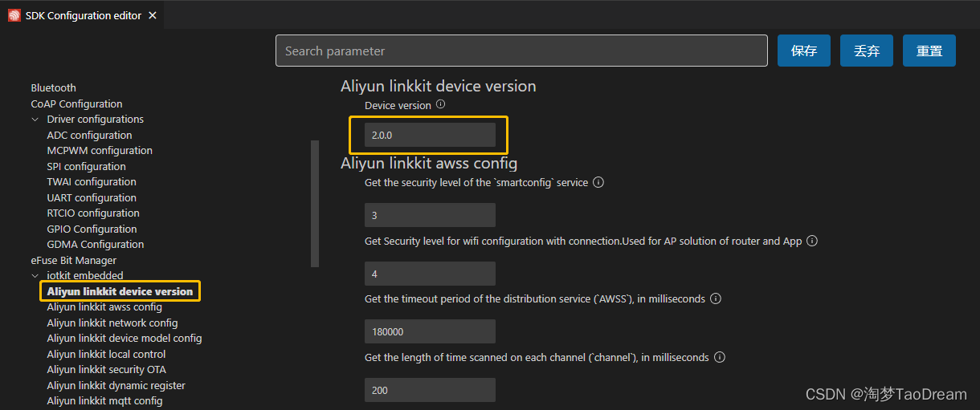Click the 丢弃 discard button
This screenshot has width=980, height=410.
[x=867, y=51]
